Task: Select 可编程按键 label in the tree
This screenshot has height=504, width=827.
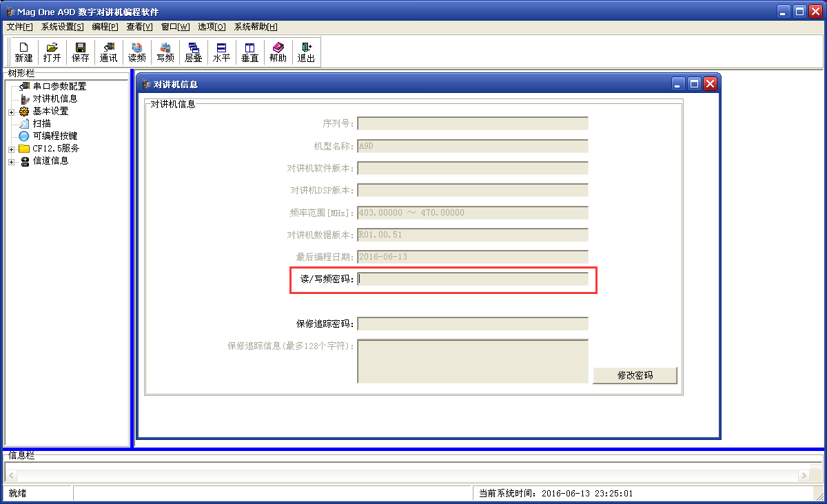Action: 55,136
